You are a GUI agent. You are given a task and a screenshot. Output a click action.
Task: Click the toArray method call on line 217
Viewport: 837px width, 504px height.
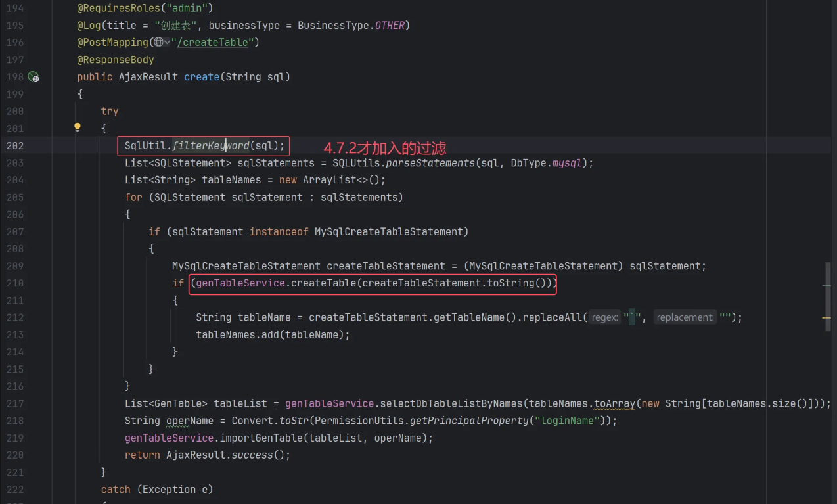615,403
